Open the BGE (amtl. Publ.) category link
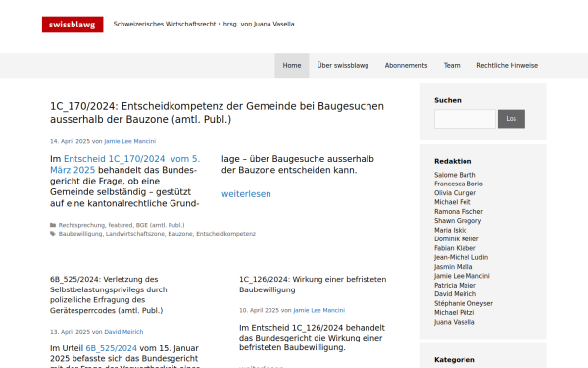The height and width of the screenshot is (368, 588). coord(160,225)
